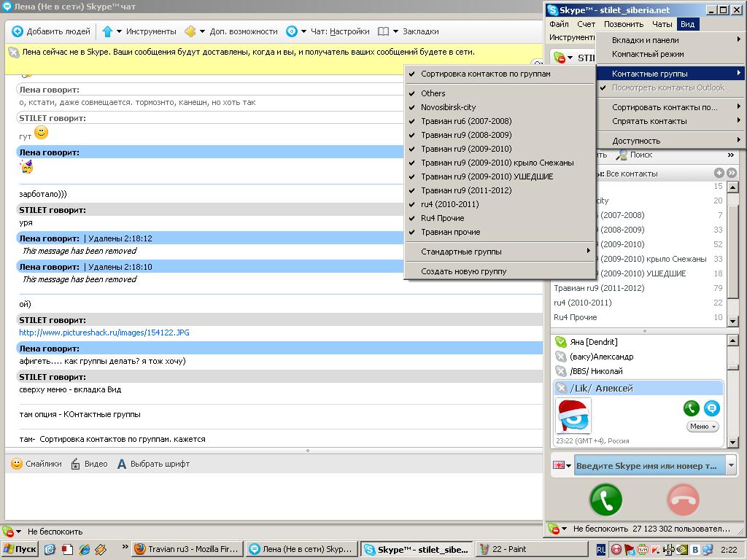Click the blue chat button for /Lik/ Алексей

[712, 408]
